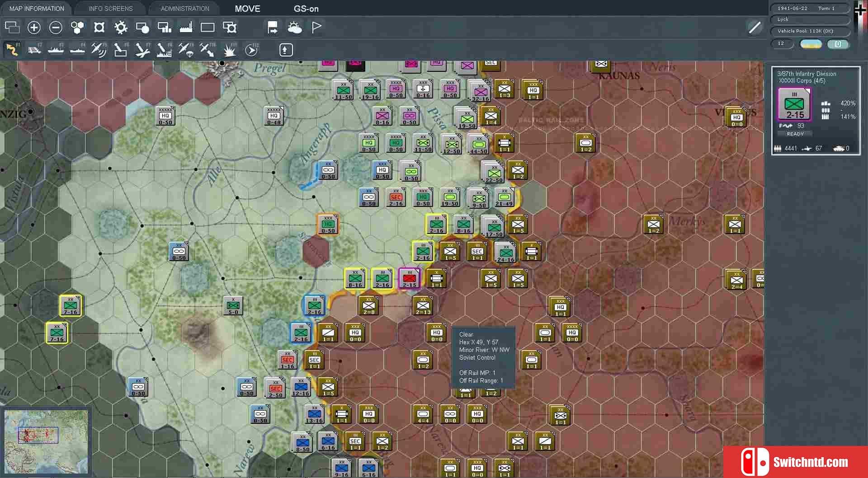The height and width of the screenshot is (478, 868).
Task: Toggle the weather overlay icon
Action: click(295, 28)
